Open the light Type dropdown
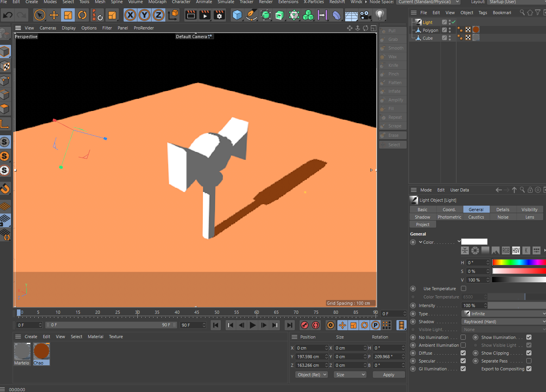This screenshot has height=392, width=546. point(503,314)
